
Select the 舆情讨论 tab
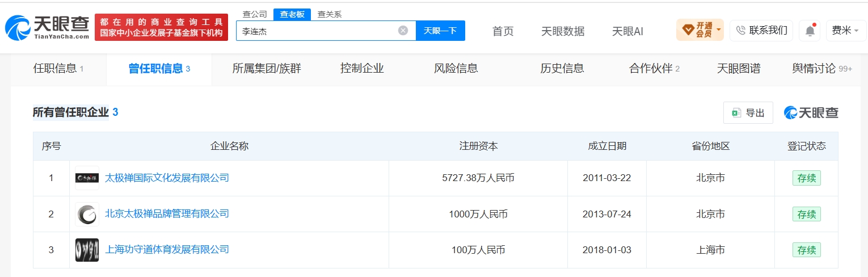(x=822, y=69)
